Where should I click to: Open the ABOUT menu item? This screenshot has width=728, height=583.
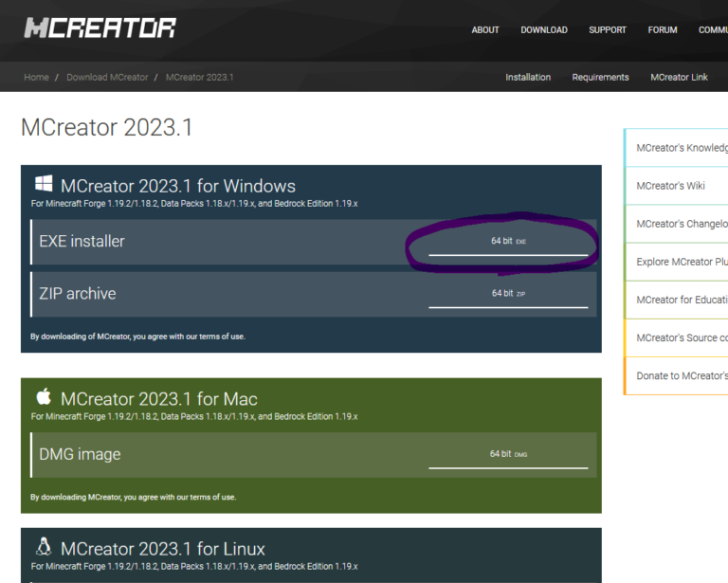485,30
